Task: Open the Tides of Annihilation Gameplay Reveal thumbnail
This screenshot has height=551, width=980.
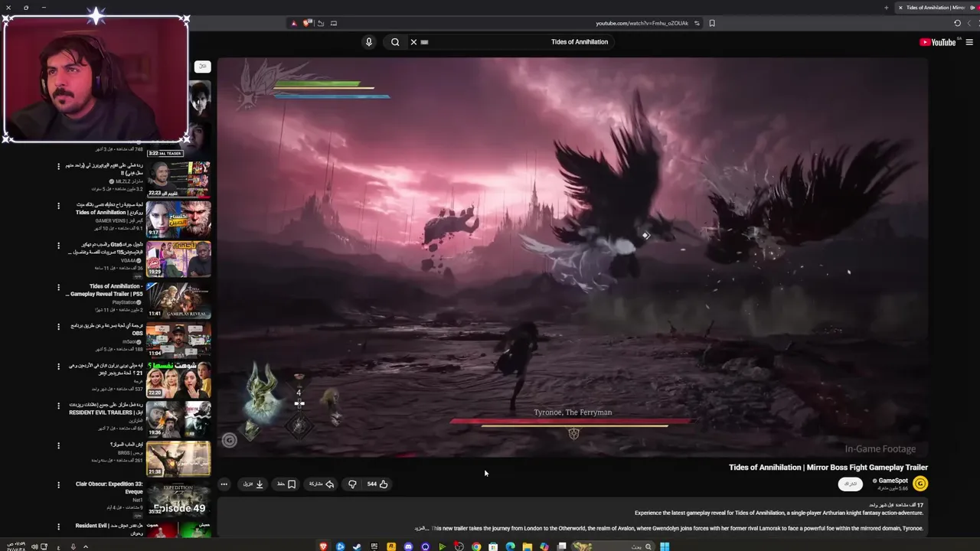Action: coord(178,300)
